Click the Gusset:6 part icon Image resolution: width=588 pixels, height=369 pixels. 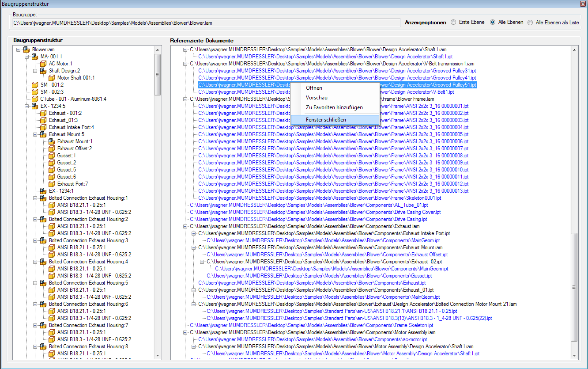tap(52, 177)
